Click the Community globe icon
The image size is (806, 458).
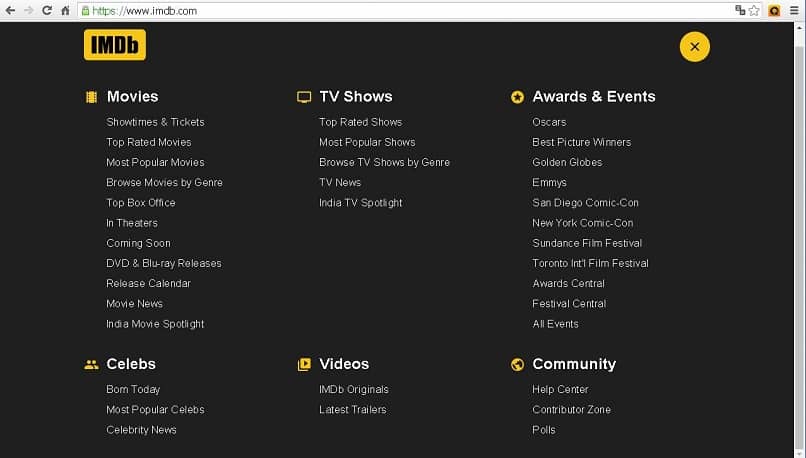click(517, 364)
